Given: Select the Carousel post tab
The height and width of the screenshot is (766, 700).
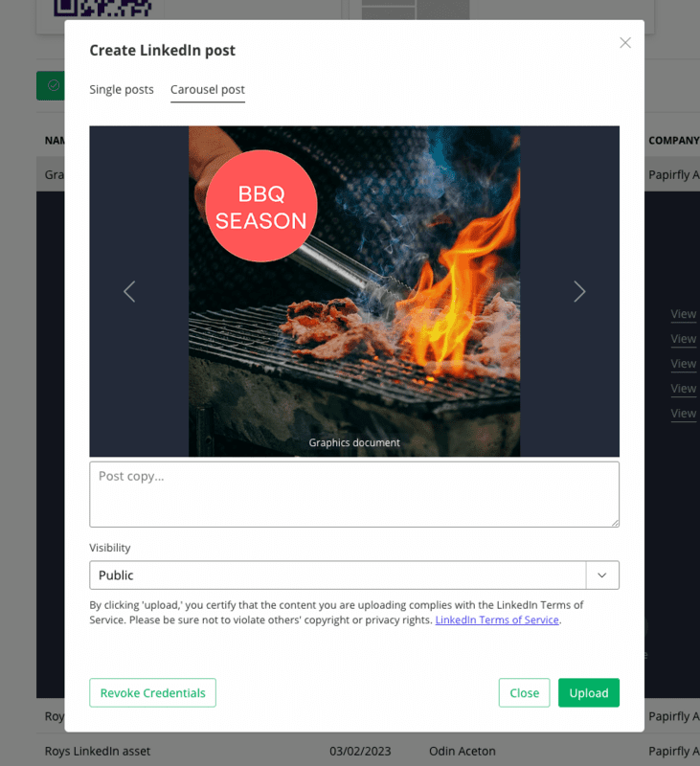Looking at the screenshot, I should pos(208,89).
